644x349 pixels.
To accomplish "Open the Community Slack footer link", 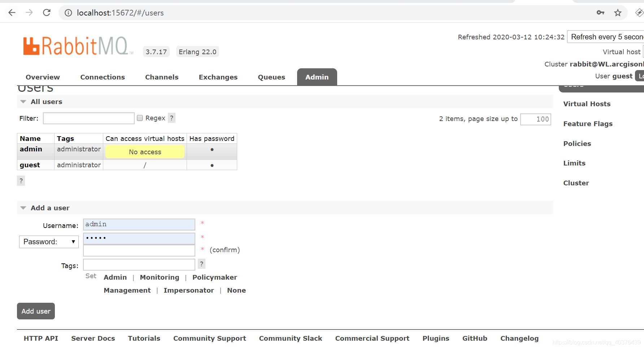I will 291,338.
